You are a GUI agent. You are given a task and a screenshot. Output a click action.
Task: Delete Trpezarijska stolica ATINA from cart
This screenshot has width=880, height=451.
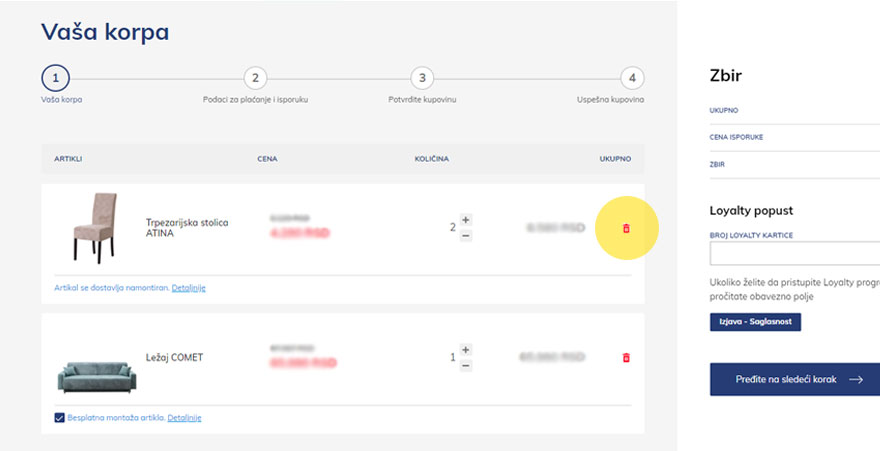click(626, 228)
